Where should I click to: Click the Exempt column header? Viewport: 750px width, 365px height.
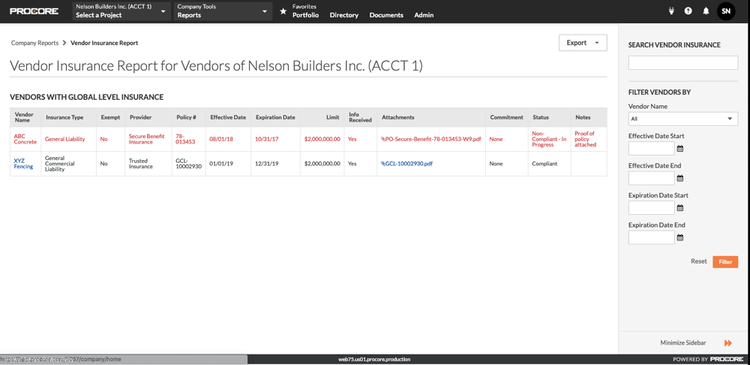point(110,117)
